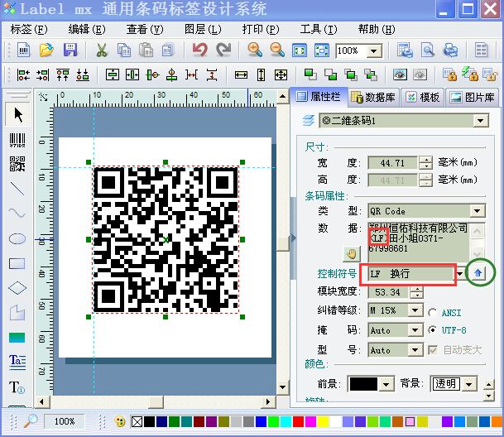The image size is (504, 437).
Task: Click the canvas vertical scrollbar down arrow
Action: click(x=282, y=387)
